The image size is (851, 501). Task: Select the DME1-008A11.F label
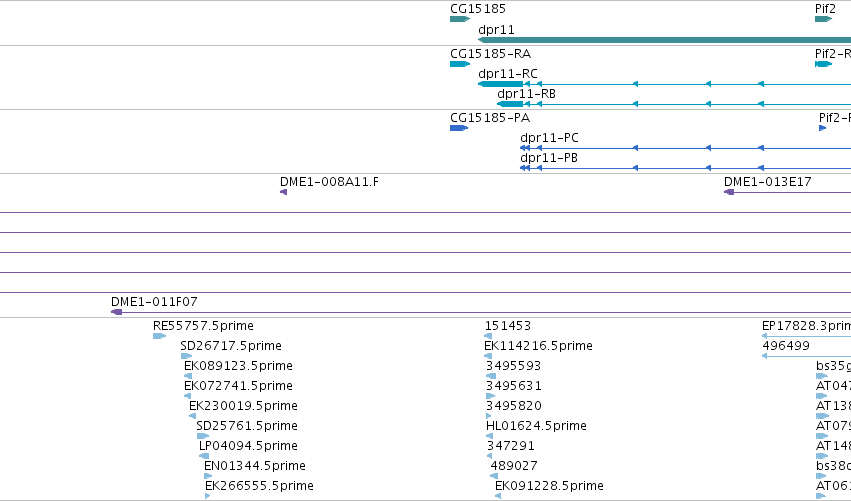point(329,182)
